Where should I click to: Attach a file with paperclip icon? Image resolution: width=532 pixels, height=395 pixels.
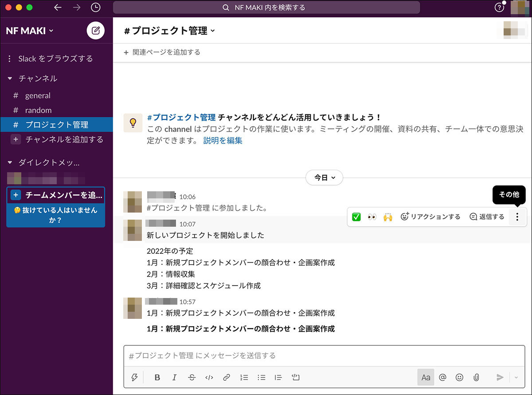coord(476,377)
